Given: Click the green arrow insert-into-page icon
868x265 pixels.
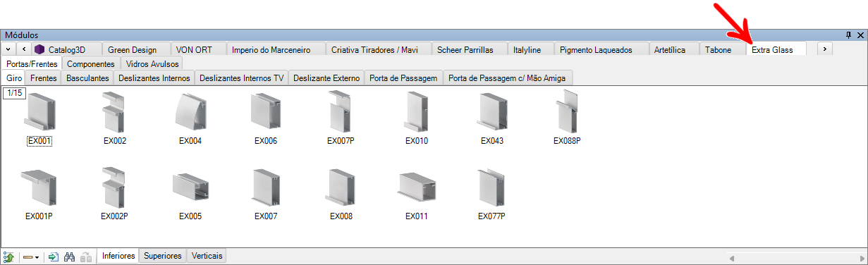Looking at the screenshot, I should point(54,257).
